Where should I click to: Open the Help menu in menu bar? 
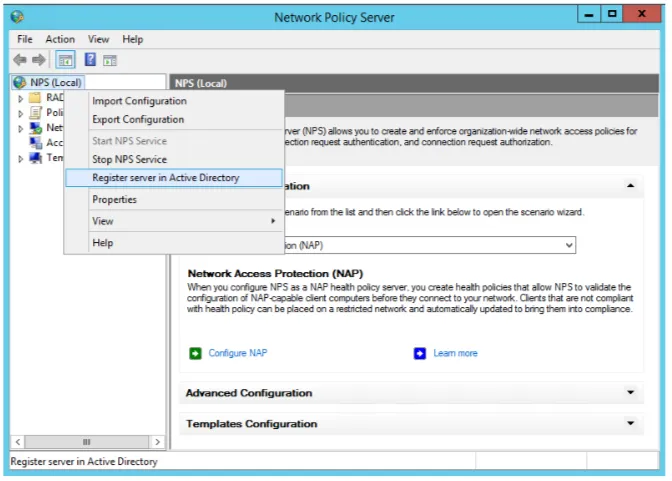click(x=132, y=39)
